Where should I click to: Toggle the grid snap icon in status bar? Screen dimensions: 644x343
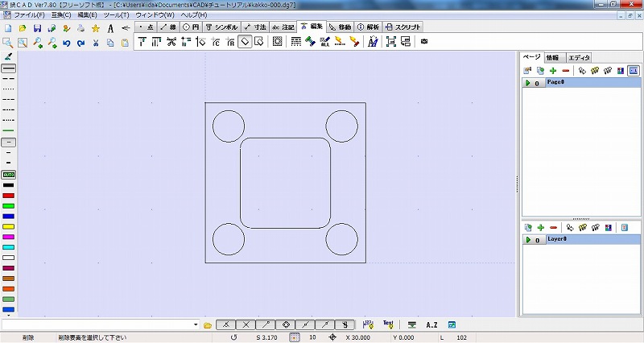(294, 337)
